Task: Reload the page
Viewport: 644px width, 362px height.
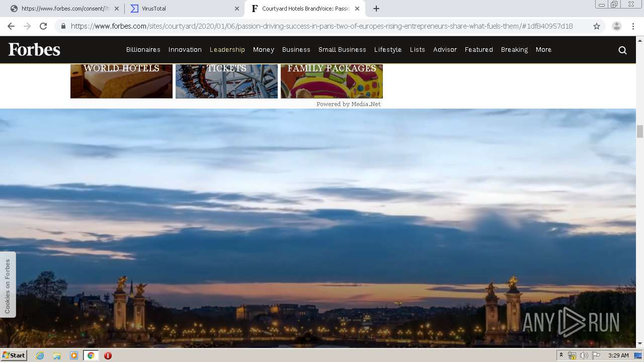Action: (x=43, y=26)
